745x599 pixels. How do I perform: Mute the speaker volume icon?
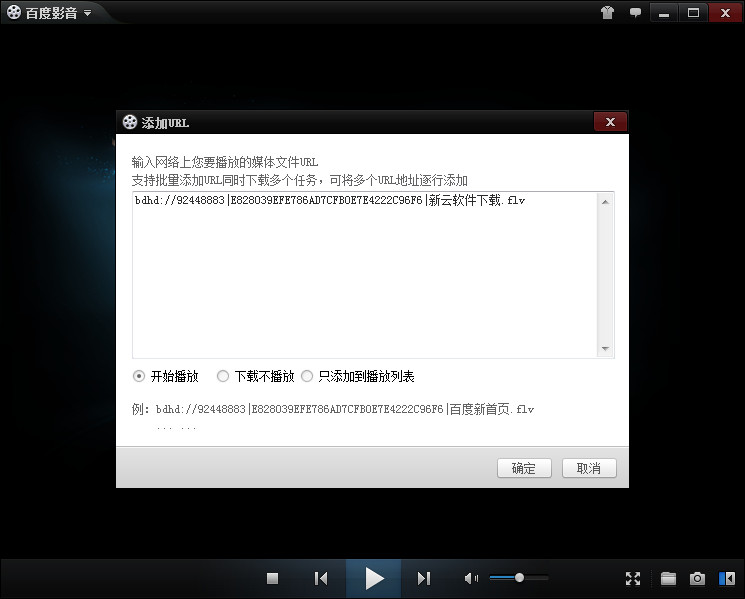point(471,578)
